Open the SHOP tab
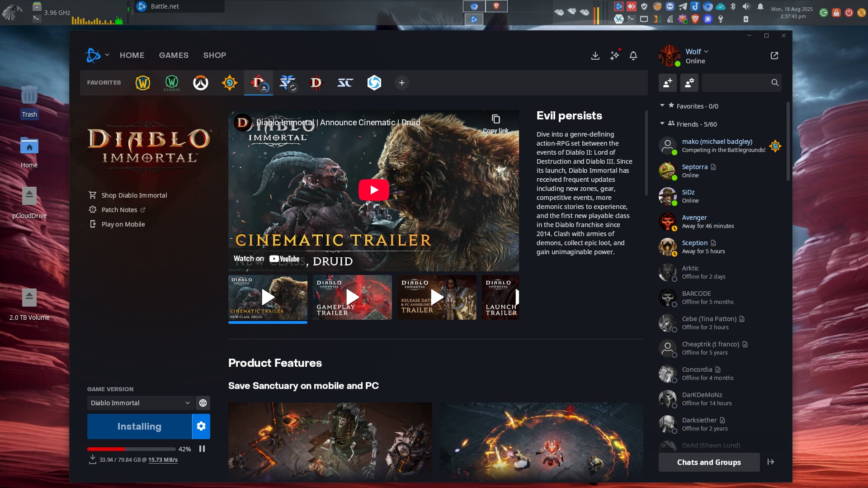The width and height of the screenshot is (868, 488). [214, 55]
